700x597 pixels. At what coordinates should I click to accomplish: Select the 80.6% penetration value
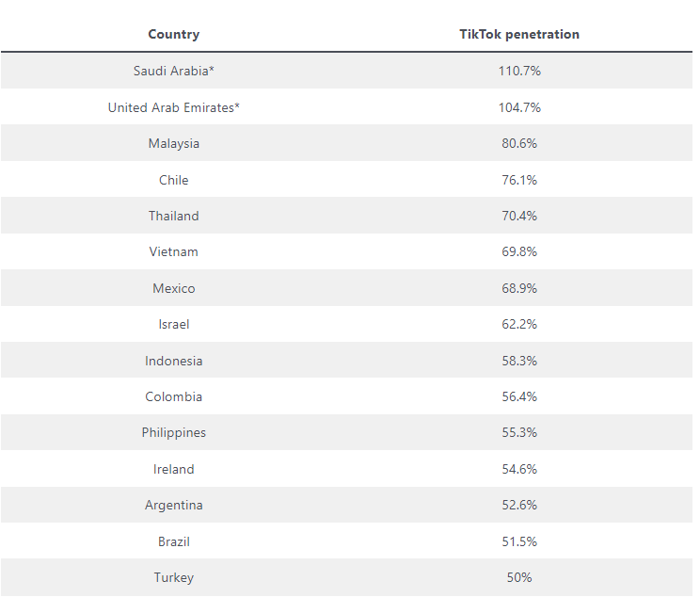[519, 143]
